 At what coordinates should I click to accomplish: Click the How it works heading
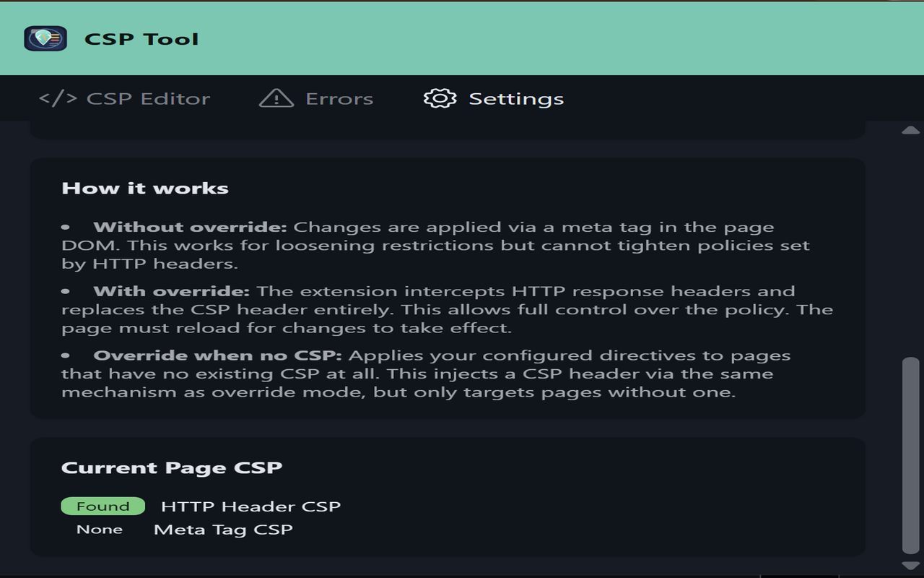click(x=144, y=188)
